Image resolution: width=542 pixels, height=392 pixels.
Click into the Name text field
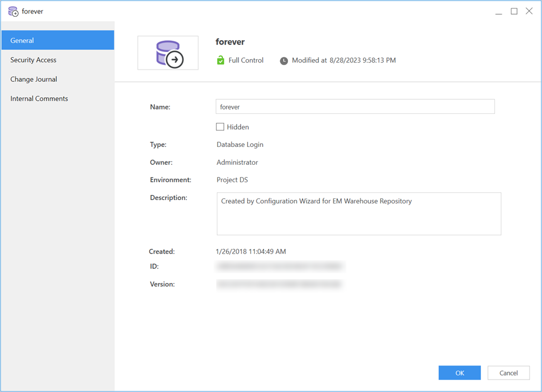click(x=355, y=107)
